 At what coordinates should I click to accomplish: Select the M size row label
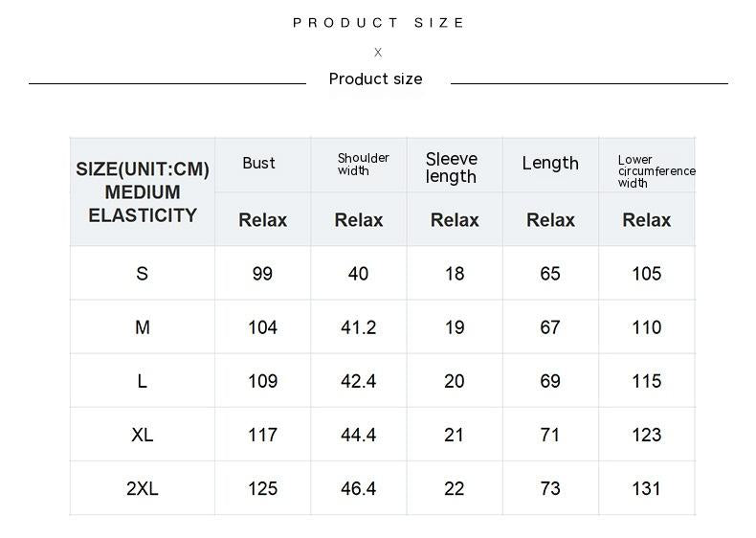pos(143,327)
